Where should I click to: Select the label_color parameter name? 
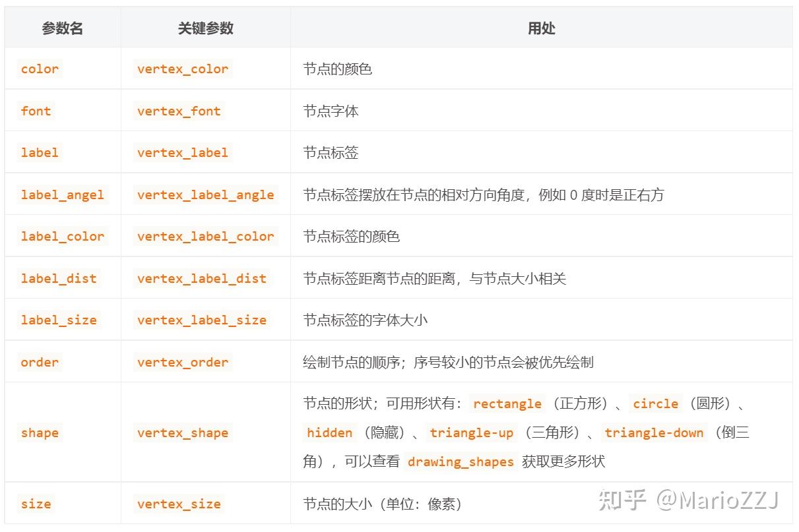point(63,236)
